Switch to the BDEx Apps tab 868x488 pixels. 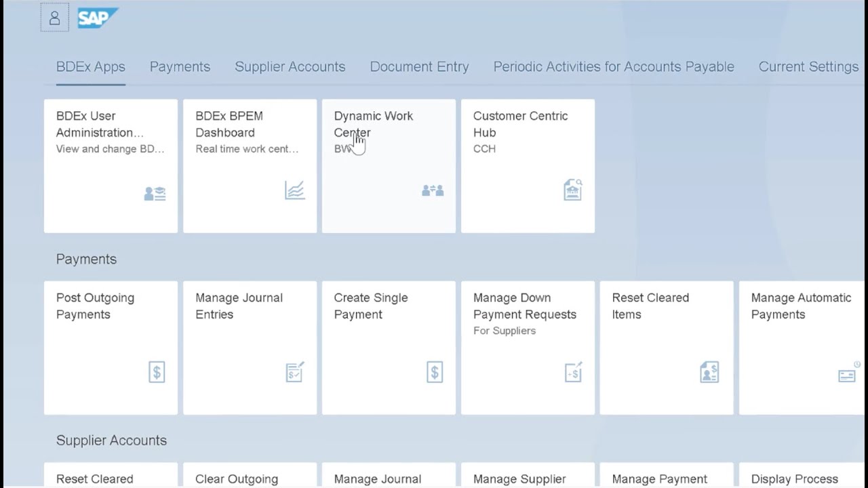pyautogui.click(x=91, y=66)
